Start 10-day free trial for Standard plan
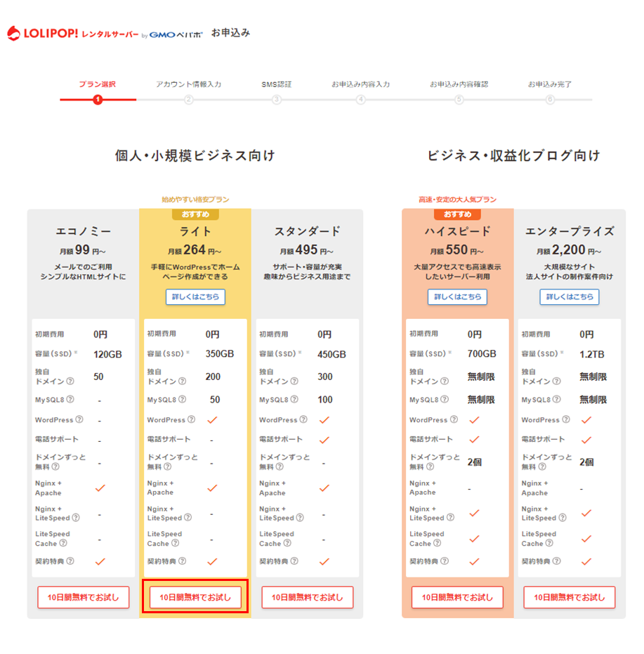The height and width of the screenshot is (654, 644). coord(307,597)
